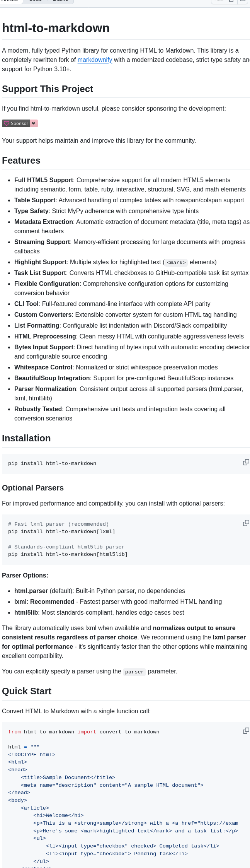Click the heart outline inside the Sponsor button

(6, 123)
